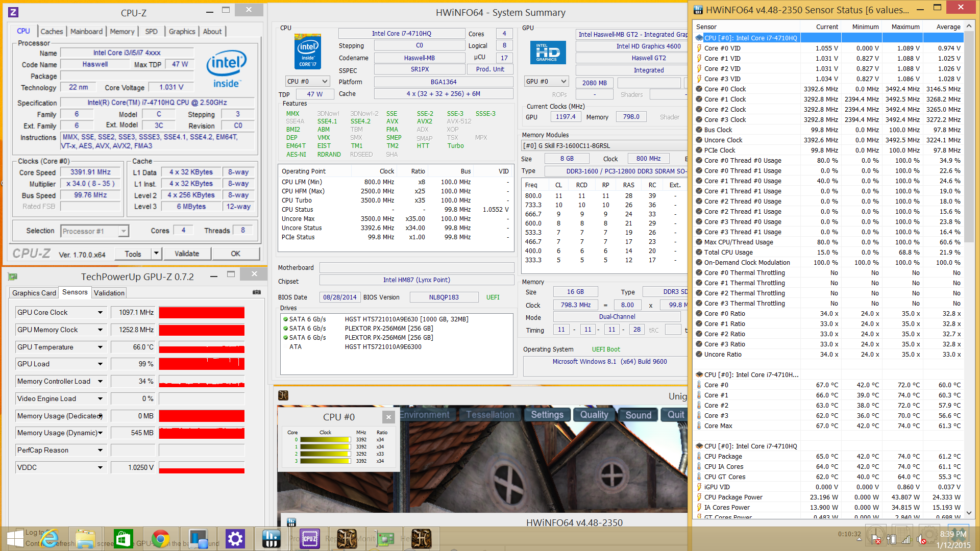Click the lightning icon beside Core #0 VID
The image size is (980, 551).
(699, 48)
